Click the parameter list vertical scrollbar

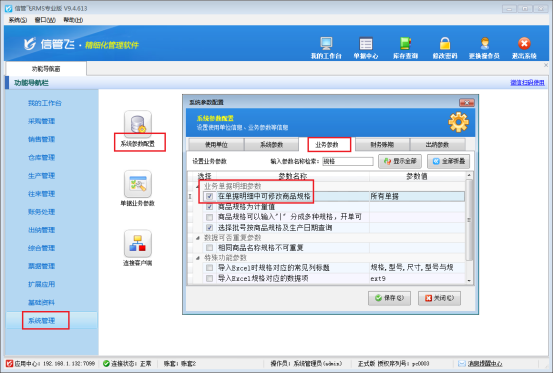469,228
